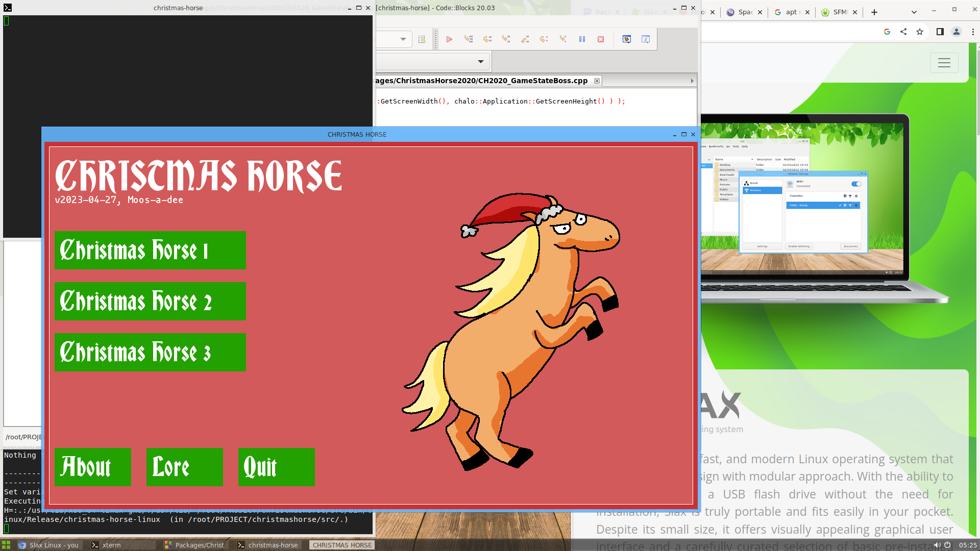Viewport: 980px width, 551px height.
Task: Open the browser profile avatar icon
Action: tap(957, 32)
